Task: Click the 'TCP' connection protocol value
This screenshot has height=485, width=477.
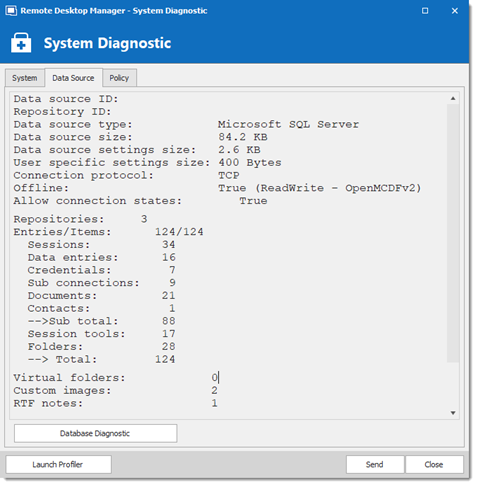Action: (229, 175)
